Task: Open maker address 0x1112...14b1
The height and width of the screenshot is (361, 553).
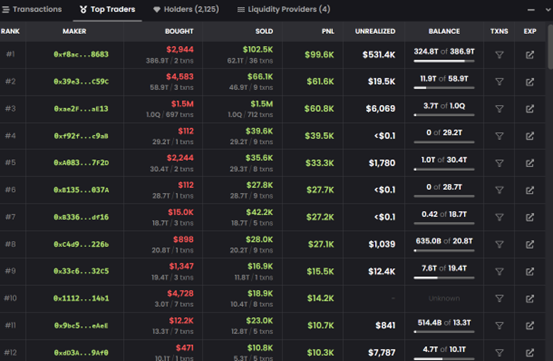Action: pos(81,298)
